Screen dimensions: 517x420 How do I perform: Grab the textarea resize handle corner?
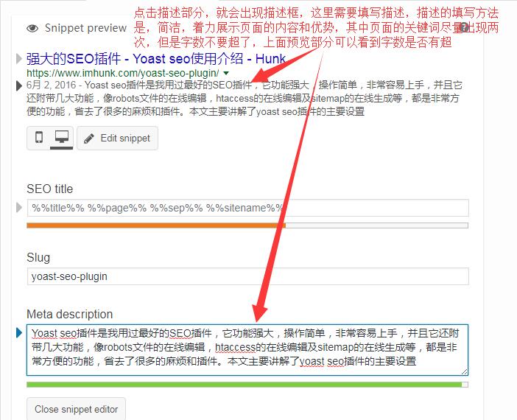click(x=464, y=371)
